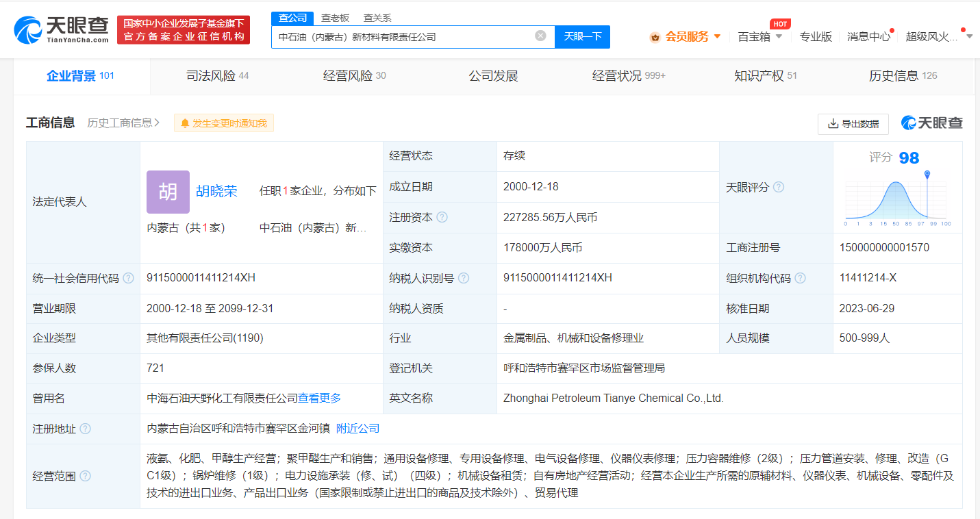980x519 pixels.
Task: Switch to the 历史信息 tab
Action: 903,76
